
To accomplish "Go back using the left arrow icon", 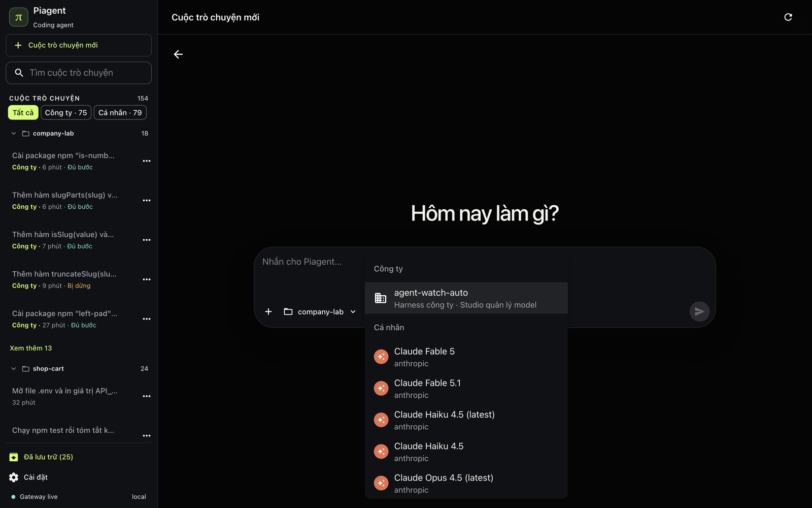I will (178, 54).
